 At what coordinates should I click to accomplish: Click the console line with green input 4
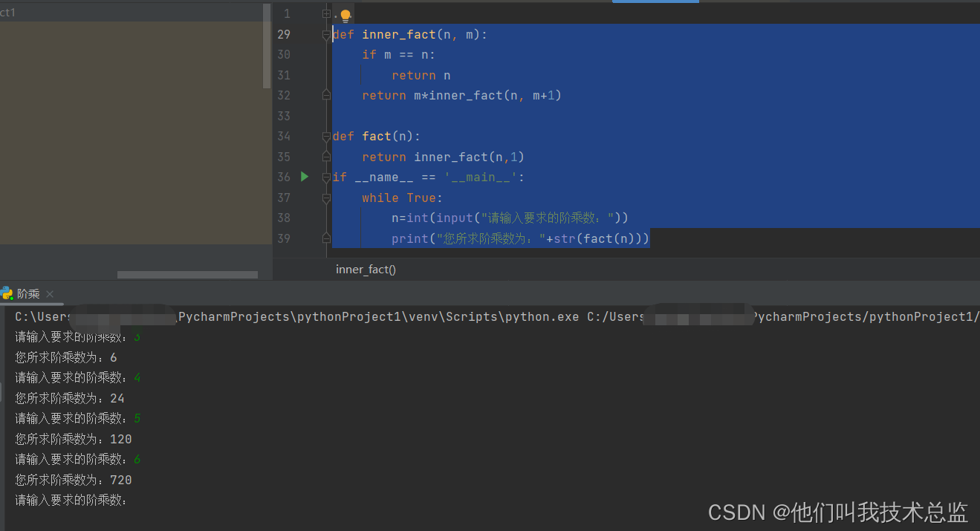click(78, 377)
